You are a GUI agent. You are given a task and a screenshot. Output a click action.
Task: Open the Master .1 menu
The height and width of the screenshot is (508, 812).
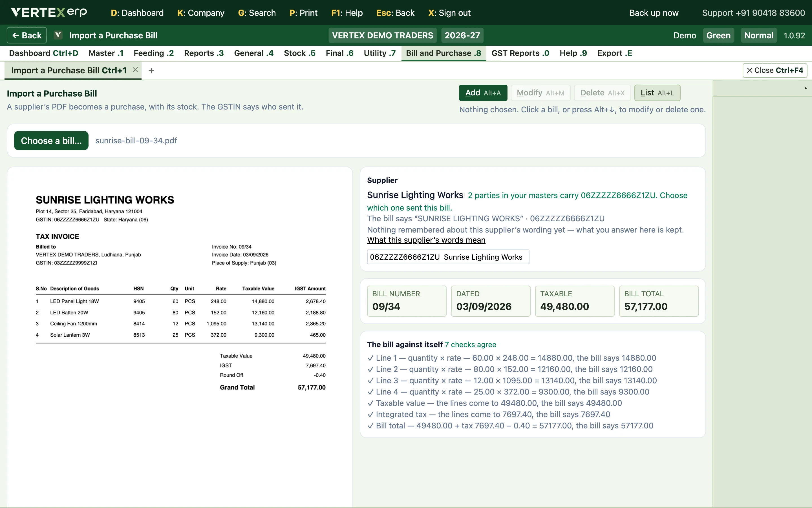pyautogui.click(x=106, y=53)
